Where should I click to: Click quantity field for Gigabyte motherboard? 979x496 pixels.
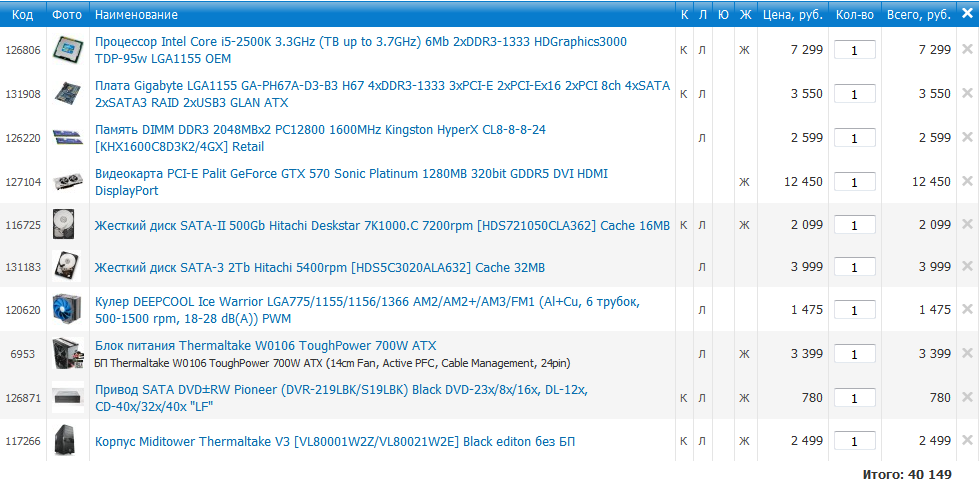(855, 94)
